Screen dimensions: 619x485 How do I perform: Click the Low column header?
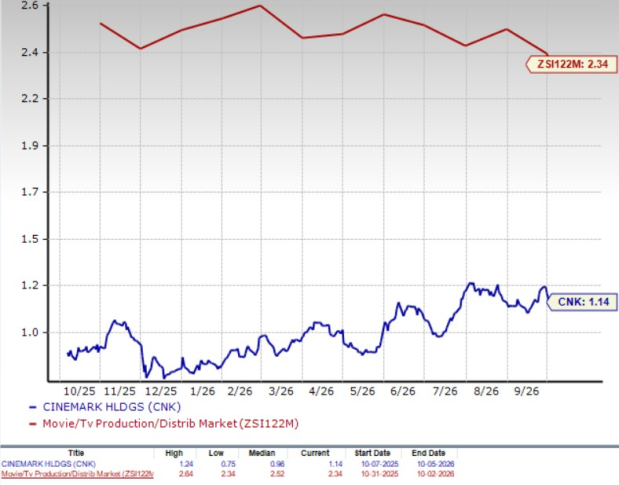click(x=216, y=453)
